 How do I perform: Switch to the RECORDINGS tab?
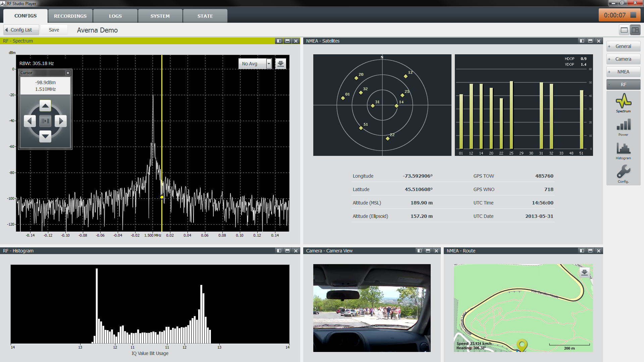pyautogui.click(x=70, y=16)
